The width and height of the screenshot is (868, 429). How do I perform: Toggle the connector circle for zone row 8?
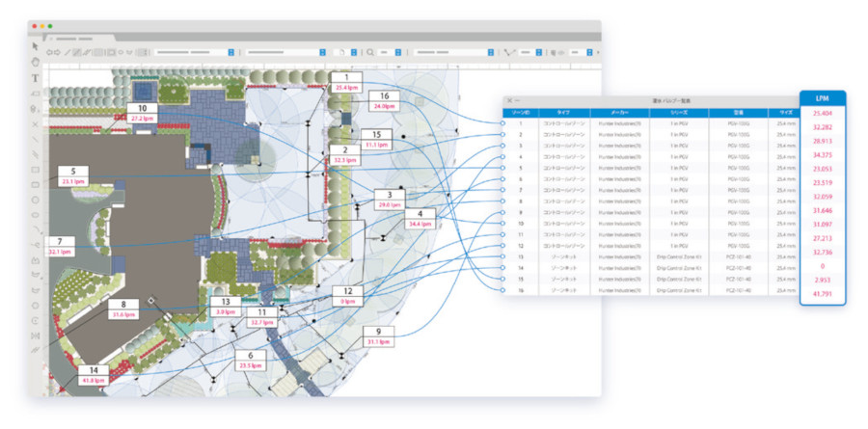coord(503,201)
